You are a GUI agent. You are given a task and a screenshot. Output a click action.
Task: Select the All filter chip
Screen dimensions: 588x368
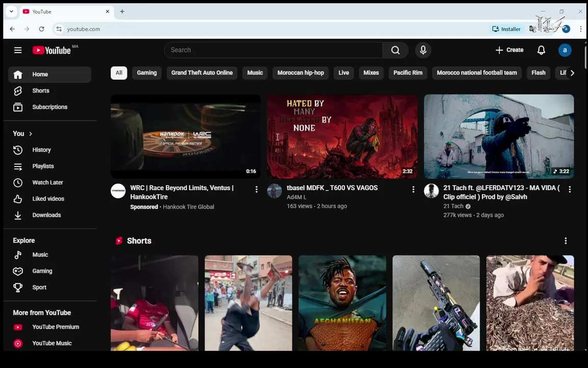click(x=119, y=73)
